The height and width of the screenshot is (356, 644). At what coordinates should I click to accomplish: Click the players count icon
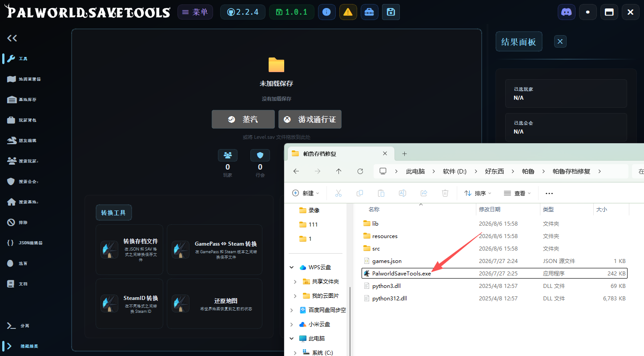228,155
